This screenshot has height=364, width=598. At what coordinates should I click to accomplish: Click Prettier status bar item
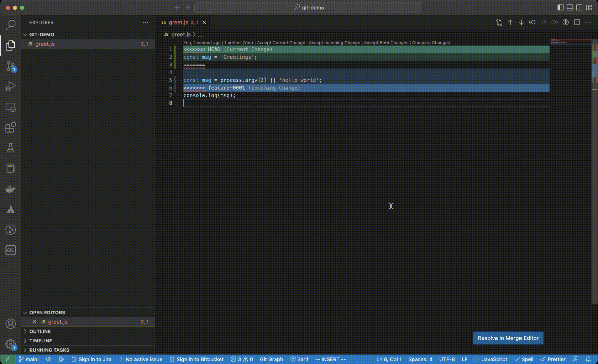point(553,359)
